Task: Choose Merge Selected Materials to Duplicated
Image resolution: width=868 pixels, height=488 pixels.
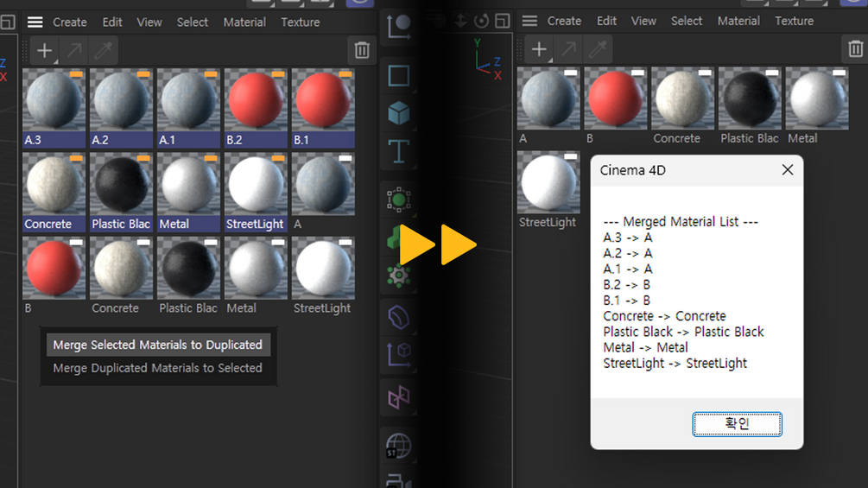Action: 158,345
